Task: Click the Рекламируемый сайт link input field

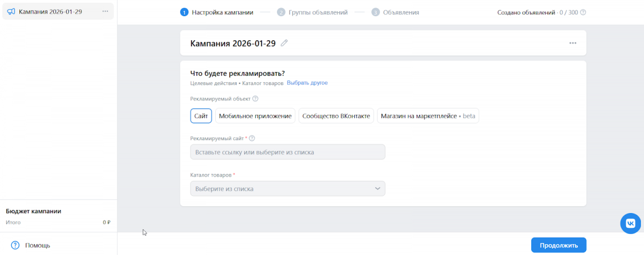Action: click(x=287, y=152)
